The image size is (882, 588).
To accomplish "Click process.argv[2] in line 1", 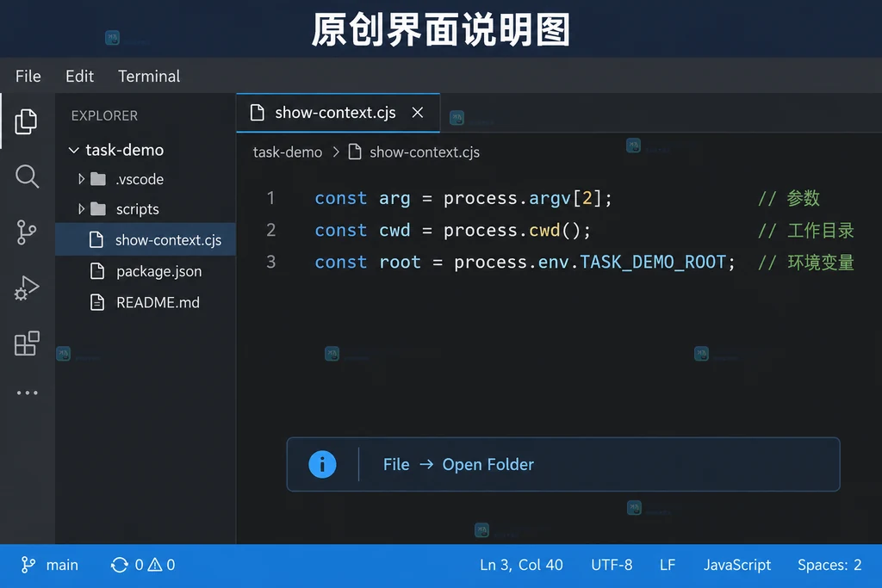I will [523, 198].
